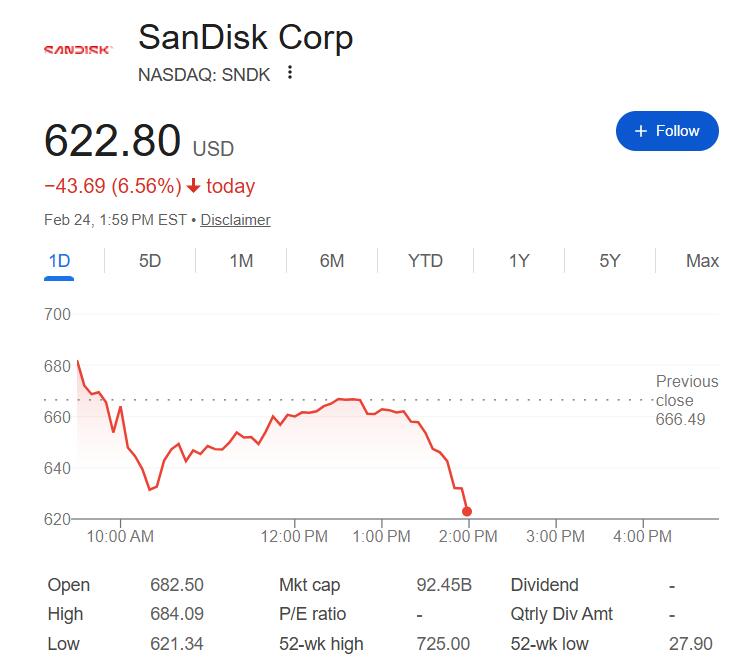Click the 52-wk high value 725.00

coord(445,643)
